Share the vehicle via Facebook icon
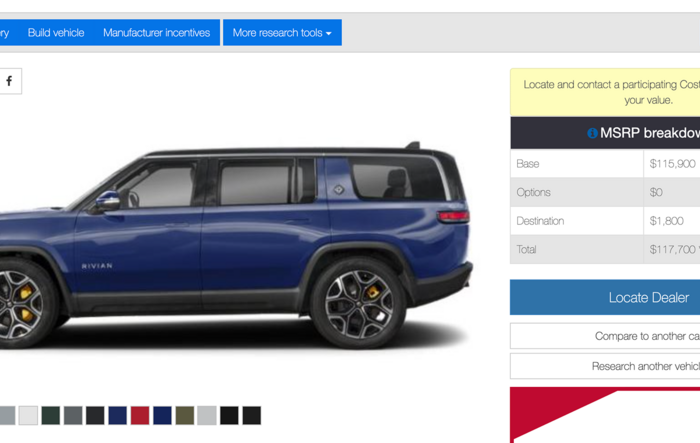Viewport: 700px width, 443px height. pos(9,81)
